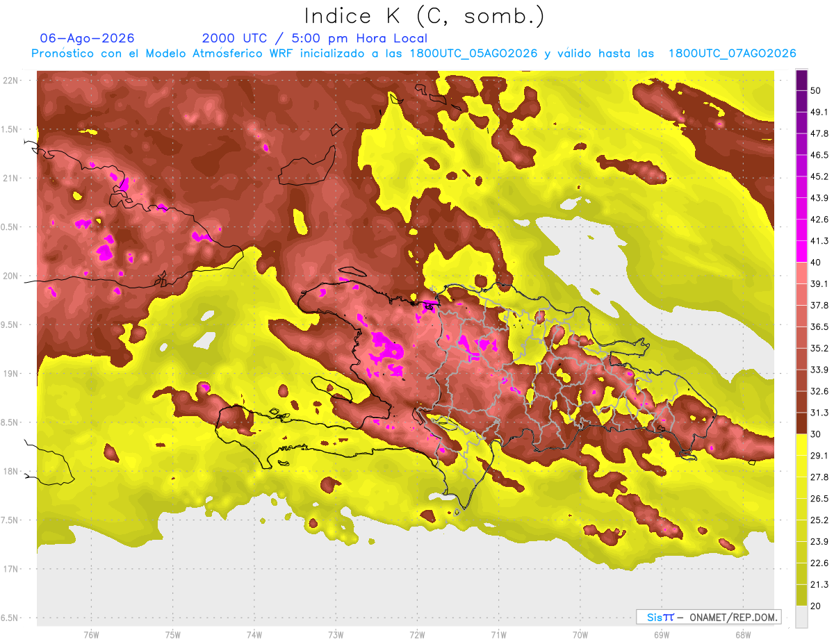
Task: Click the Indice K chart title
Action: pyautogui.click(x=424, y=16)
